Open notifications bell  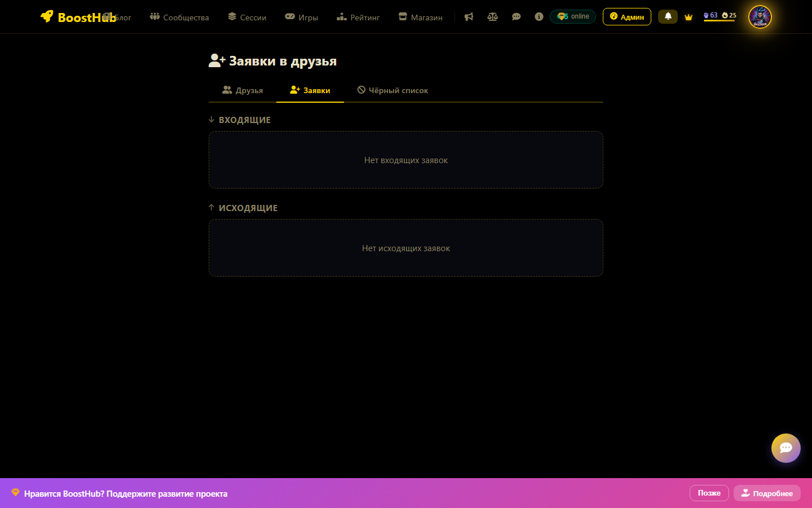pos(668,16)
